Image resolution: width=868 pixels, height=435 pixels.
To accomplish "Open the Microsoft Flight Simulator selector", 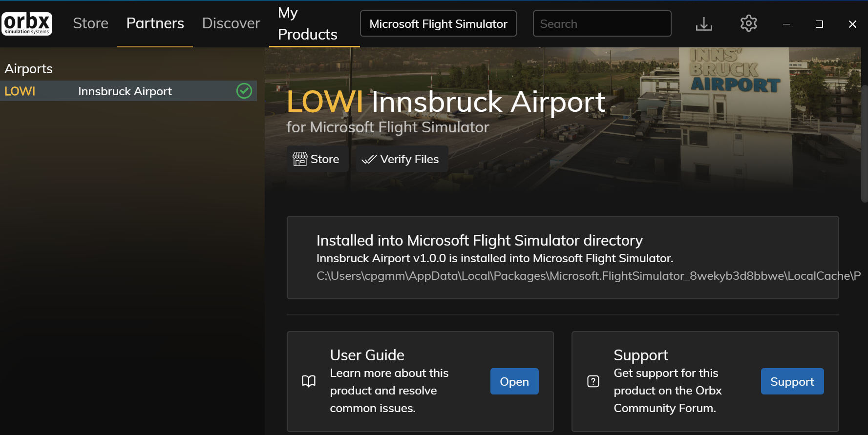I will click(x=438, y=23).
